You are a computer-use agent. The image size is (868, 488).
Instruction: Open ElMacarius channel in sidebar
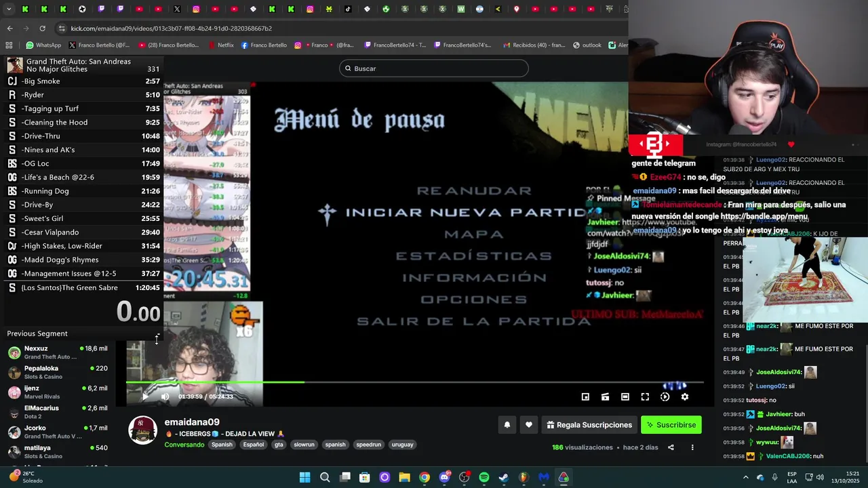click(x=58, y=412)
